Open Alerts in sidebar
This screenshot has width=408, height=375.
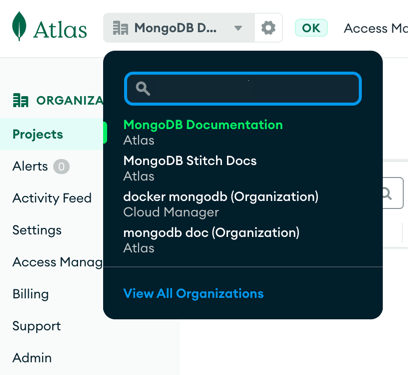click(30, 166)
